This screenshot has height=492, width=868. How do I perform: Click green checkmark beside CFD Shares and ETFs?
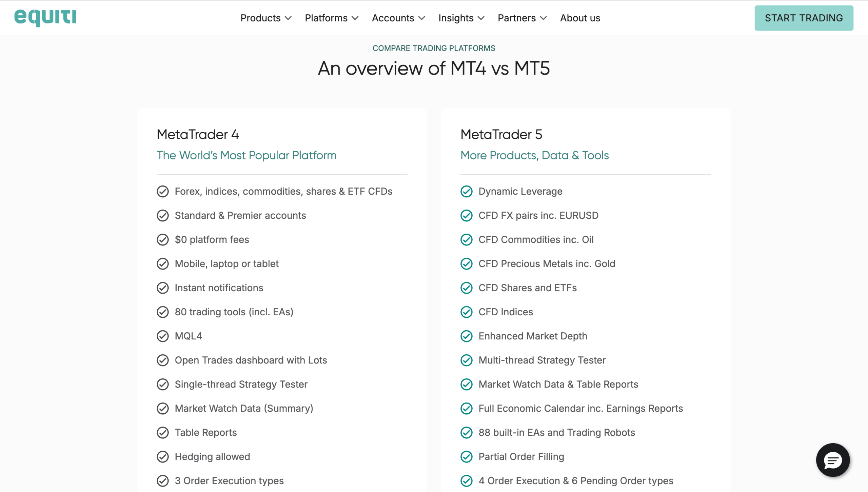click(467, 288)
